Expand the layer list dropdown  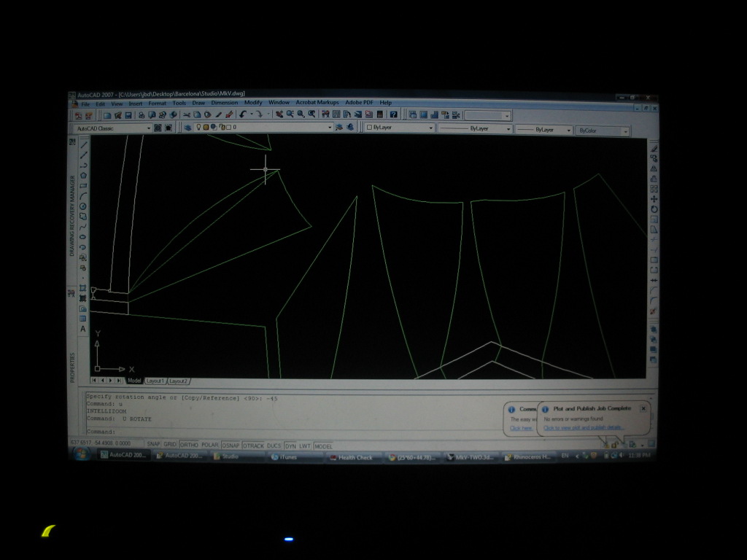[329, 128]
